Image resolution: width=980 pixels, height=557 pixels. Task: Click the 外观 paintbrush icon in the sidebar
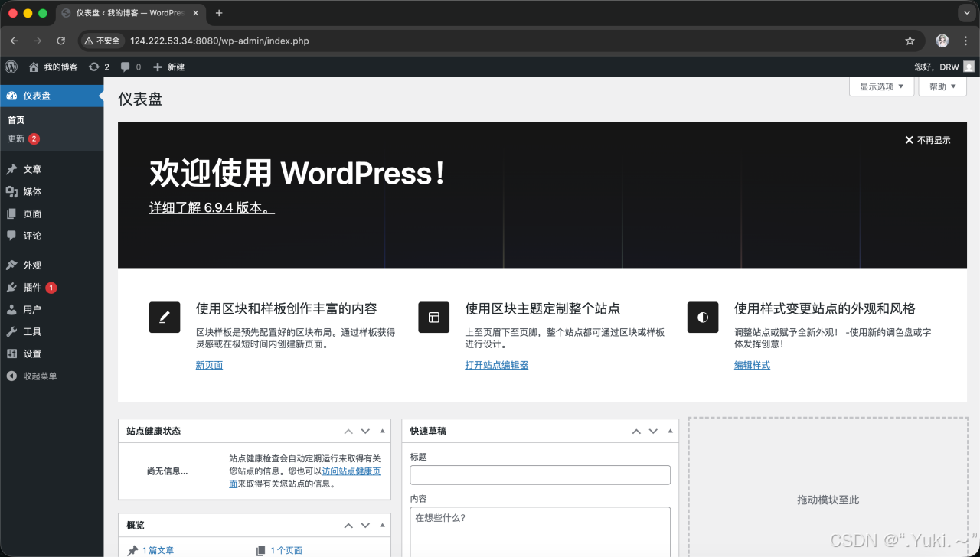coord(11,265)
